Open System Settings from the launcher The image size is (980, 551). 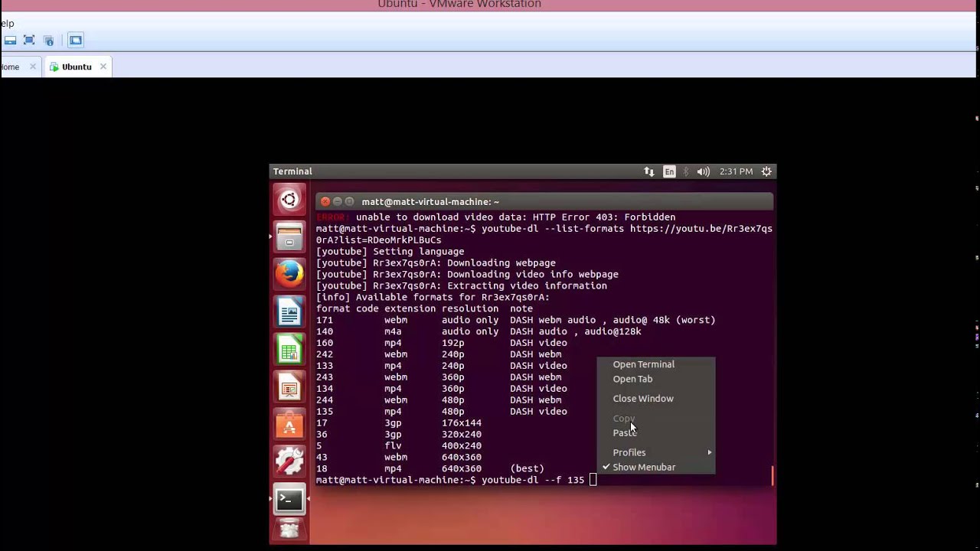point(289,462)
